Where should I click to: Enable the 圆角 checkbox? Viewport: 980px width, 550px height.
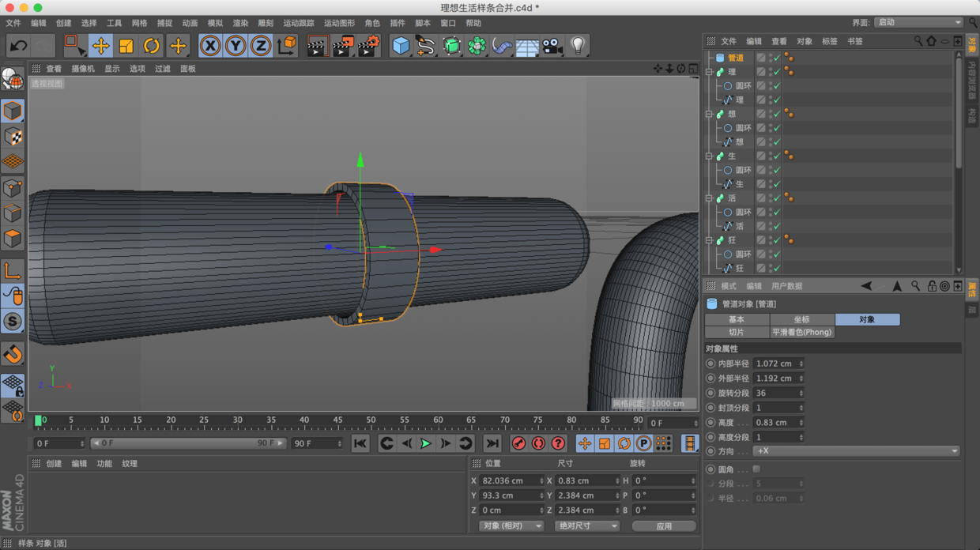coord(756,469)
